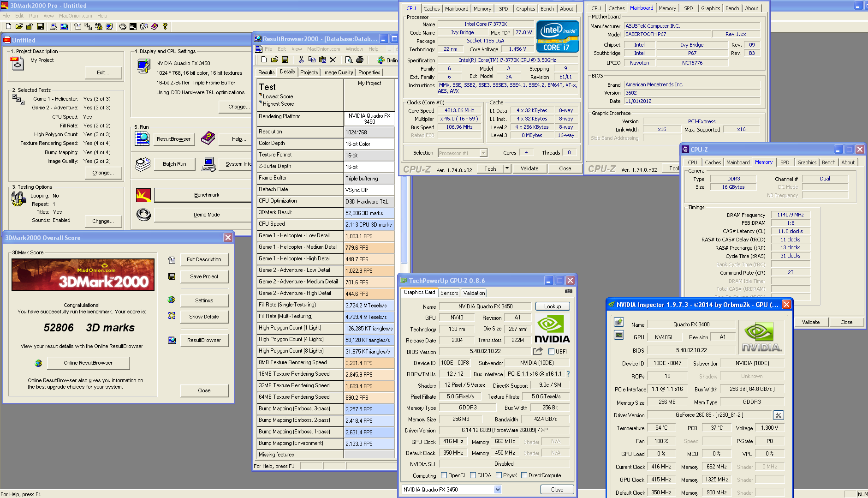This screenshot has width=868, height=498.
Task: Click Lookup button in GPU-Z
Action: (553, 306)
